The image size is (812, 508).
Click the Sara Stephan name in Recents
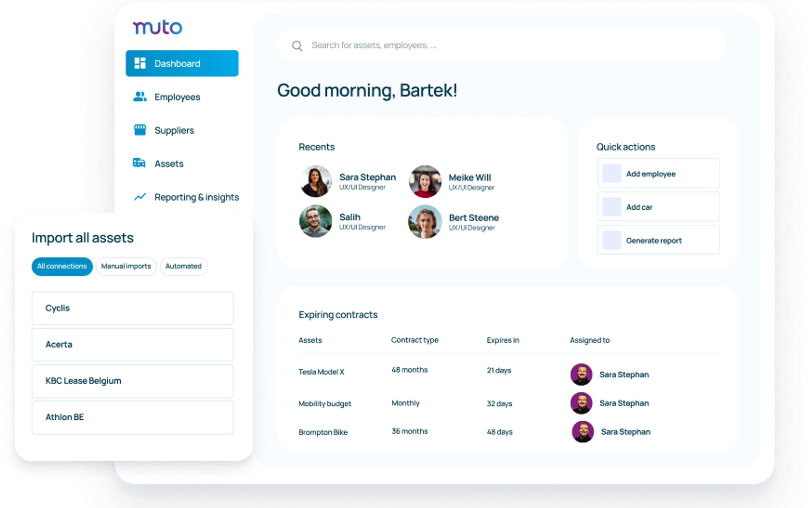[368, 177]
